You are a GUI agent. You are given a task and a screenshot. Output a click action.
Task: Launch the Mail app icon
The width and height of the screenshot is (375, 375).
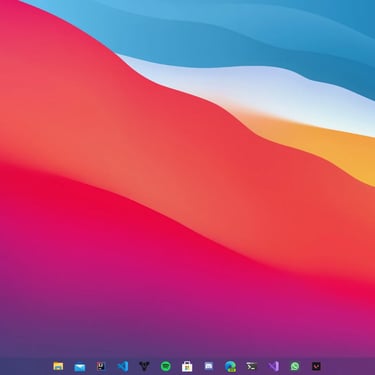[x=80, y=367]
